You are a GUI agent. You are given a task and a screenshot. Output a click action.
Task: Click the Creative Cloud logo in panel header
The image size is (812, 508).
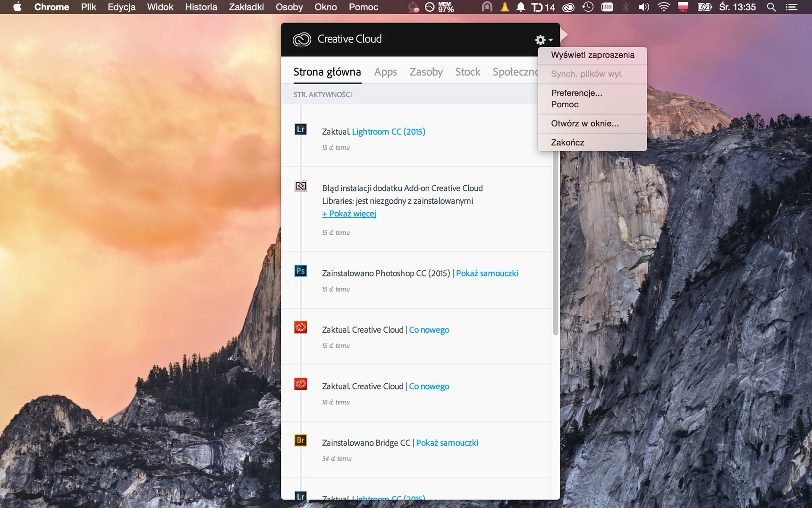coord(302,39)
